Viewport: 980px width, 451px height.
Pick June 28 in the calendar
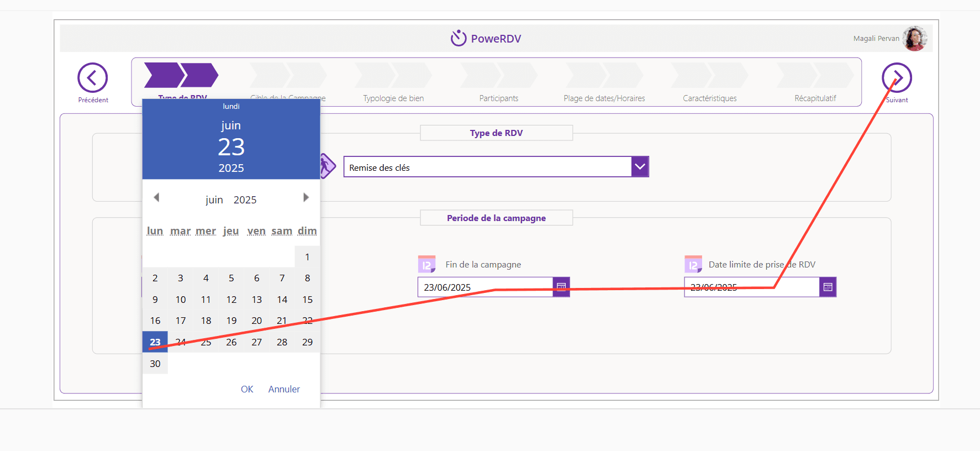282,342
